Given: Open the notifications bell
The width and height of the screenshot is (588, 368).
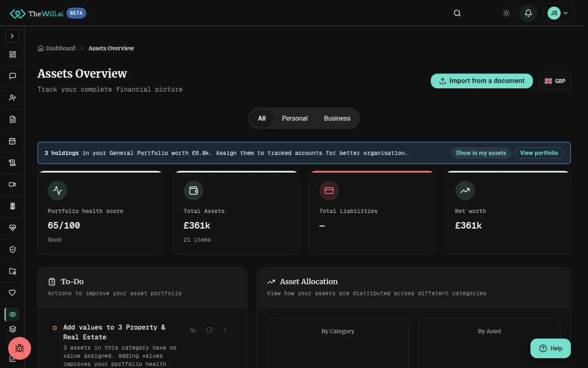Looking at the screenshot, I should pyautogui.click(x=528, y=13).
